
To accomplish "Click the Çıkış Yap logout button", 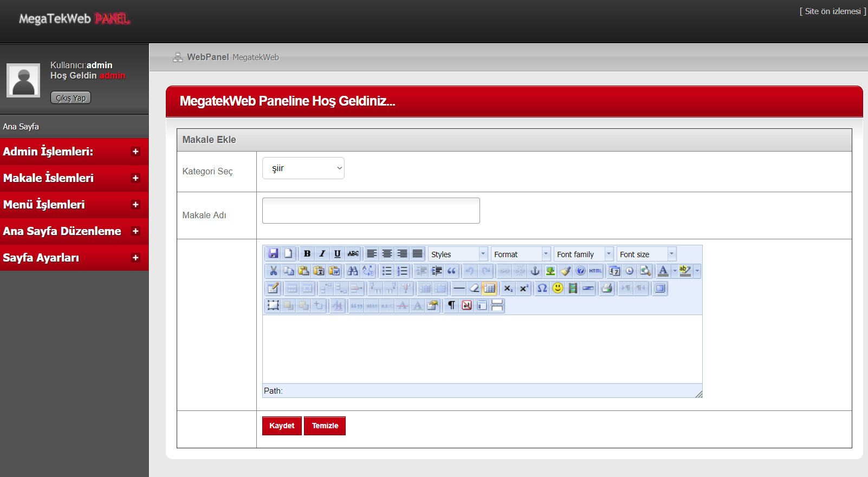I will pyautogui.click(x=70, y=98).
